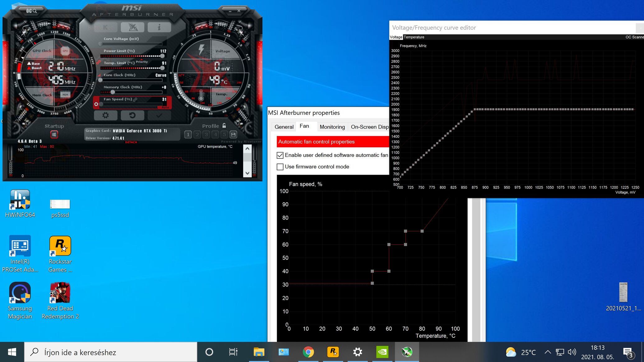This screenshot has height=362, width=644.
Task: Open the information (i) button in Afterburner
Action: (x=159, y=27)
